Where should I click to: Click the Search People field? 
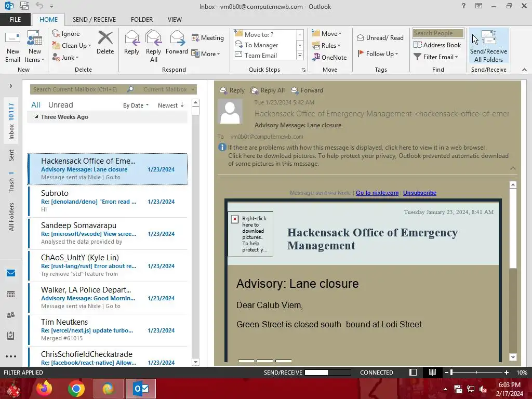pos(437,33)
